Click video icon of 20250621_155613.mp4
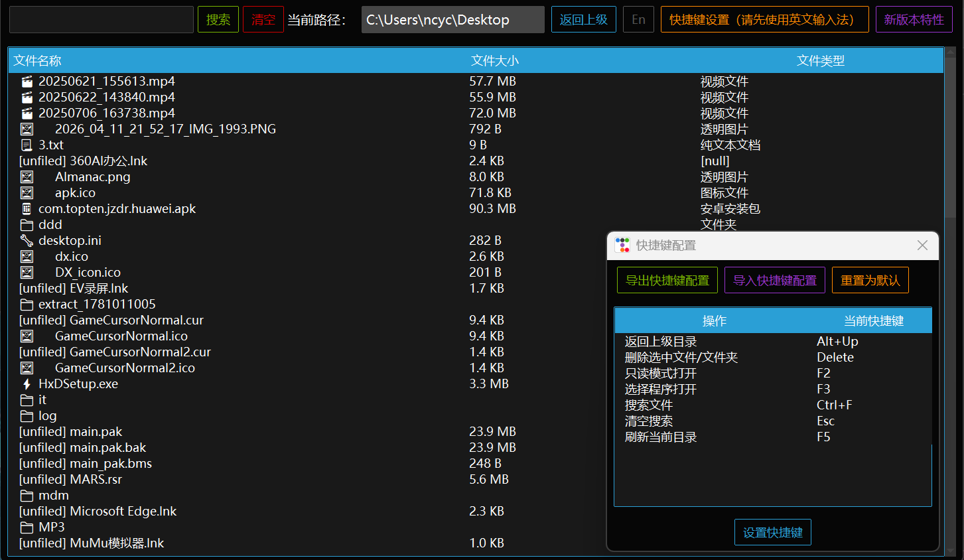 point(27,82)
